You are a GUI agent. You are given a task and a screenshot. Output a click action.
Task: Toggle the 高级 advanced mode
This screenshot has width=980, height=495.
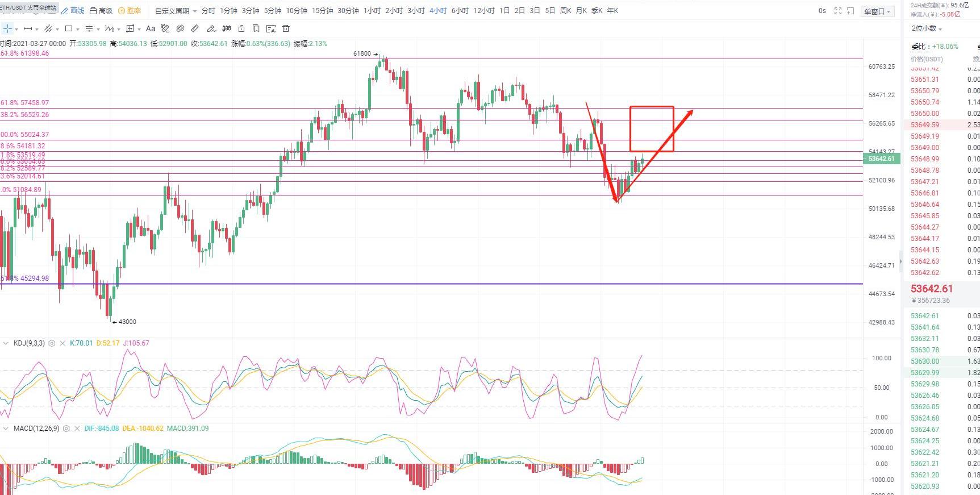pyautogui.click(x=101, y=11)
